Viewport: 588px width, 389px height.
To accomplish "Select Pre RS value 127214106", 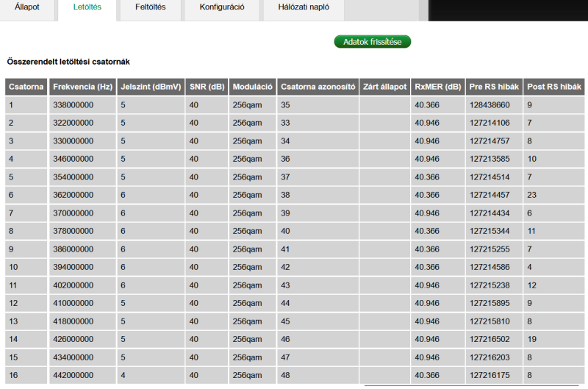I will 494,123.
